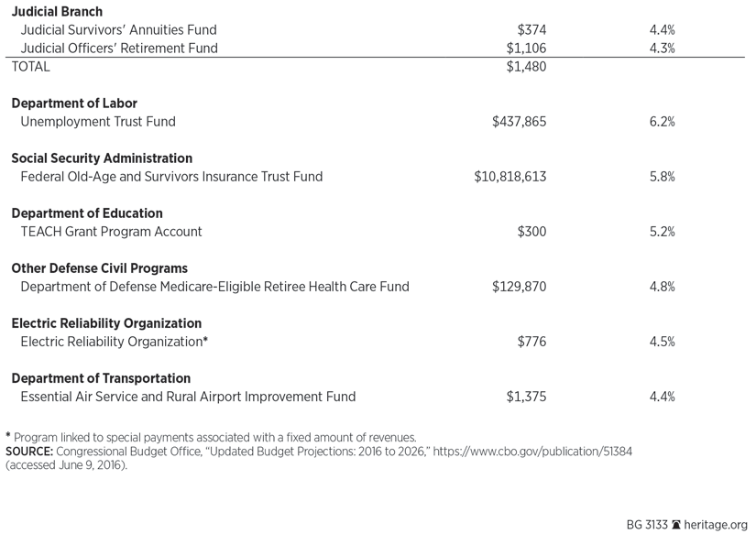756x534 pixels.
Task: Select the Federal Old-Age and Survivors Insurance row
Action: pos(171,177)
